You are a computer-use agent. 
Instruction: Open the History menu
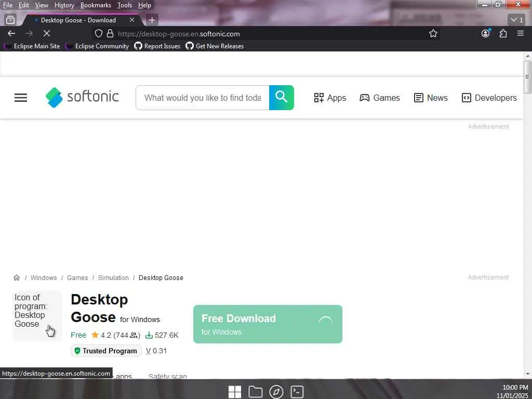pos(64,5)
